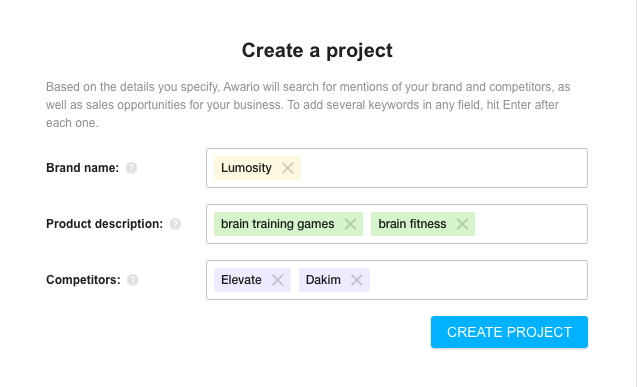Open the Product description help tooltip icon
This screenshot has height=387, width=637.
[x=175, y=224]
